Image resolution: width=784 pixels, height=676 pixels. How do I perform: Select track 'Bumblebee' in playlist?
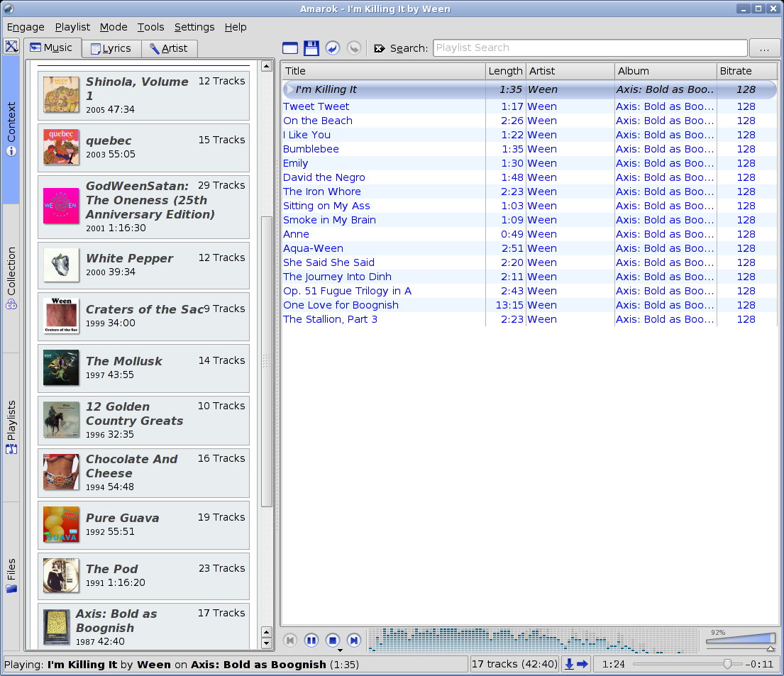529,149
